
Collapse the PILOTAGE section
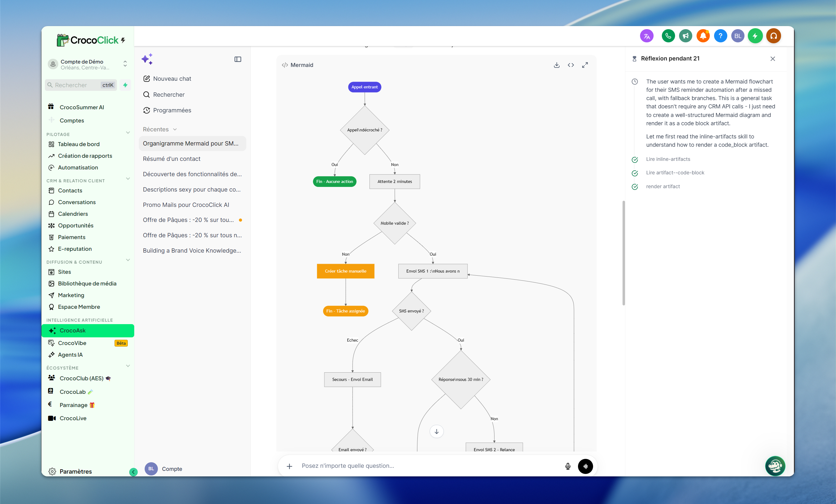[128, 133]
